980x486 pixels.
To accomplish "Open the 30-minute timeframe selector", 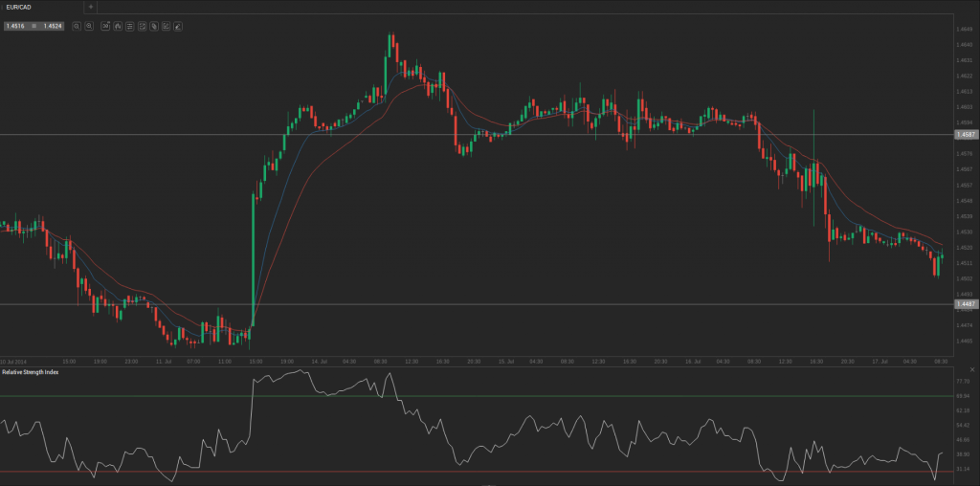I will pyautogui.click(x=105, y=26).
